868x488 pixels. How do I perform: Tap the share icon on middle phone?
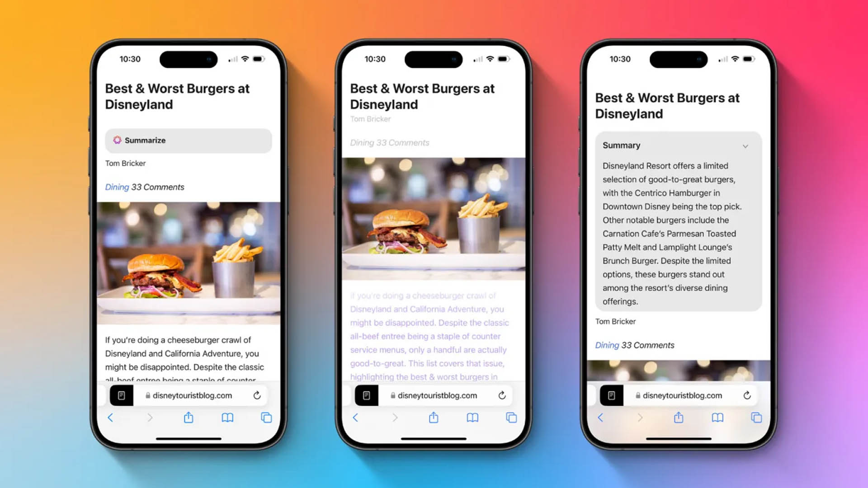click(433, 418)
